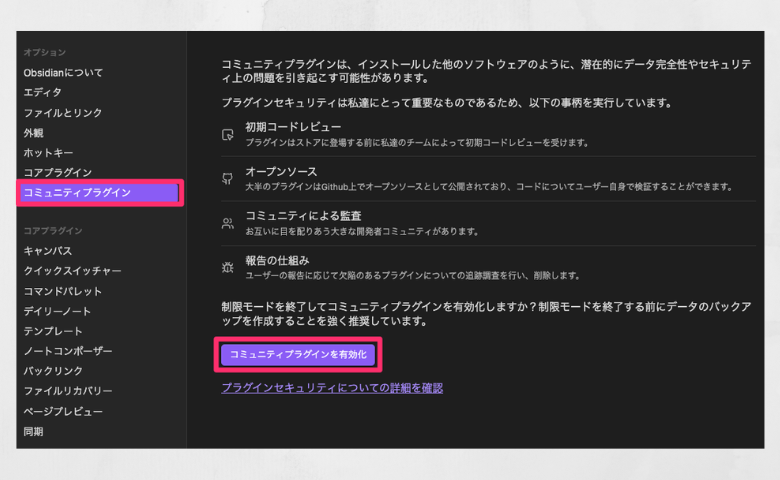Open プラグインセキュリティについての詳細を確認 link
The image size is (780, 480).
(332, 388)
